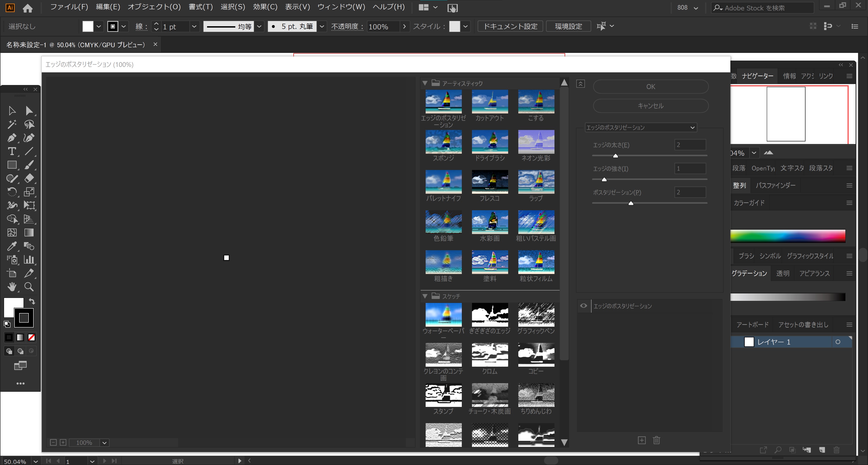Viewport: 868px width, 465px height.
Task: Toggle the filter gallery thumbnails collapse button
Action: coord(580,84)
